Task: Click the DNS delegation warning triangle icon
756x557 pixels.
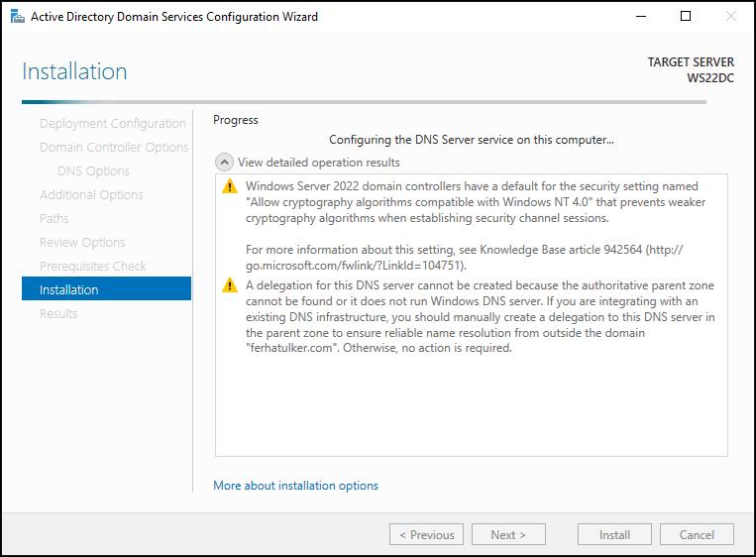Action: coord(230,285)
